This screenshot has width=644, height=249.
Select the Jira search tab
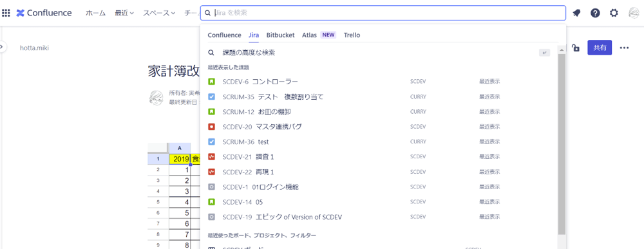point(254,35)
